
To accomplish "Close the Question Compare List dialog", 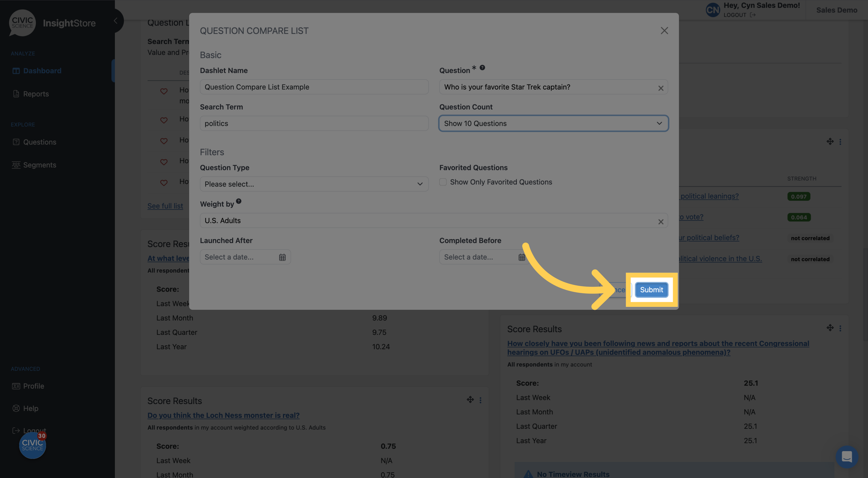I will pyautogui.click(x=664, y=31).
